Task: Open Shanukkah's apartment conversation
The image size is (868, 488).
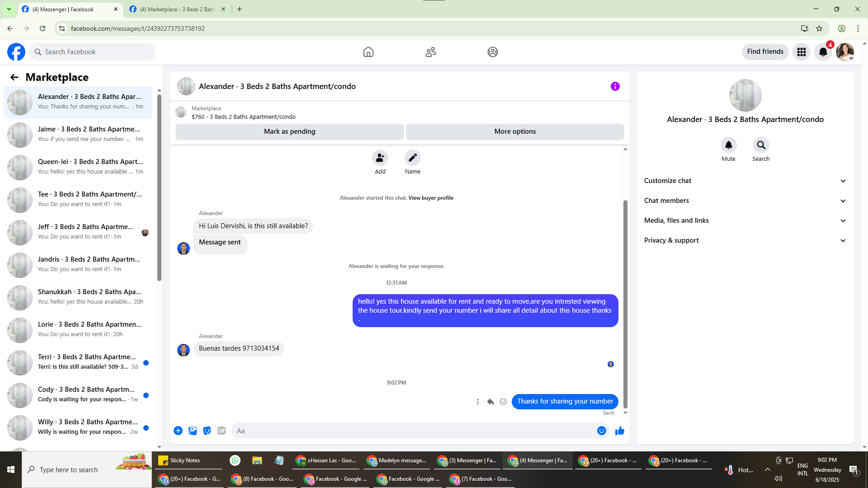Action: (x=78, y=297)
